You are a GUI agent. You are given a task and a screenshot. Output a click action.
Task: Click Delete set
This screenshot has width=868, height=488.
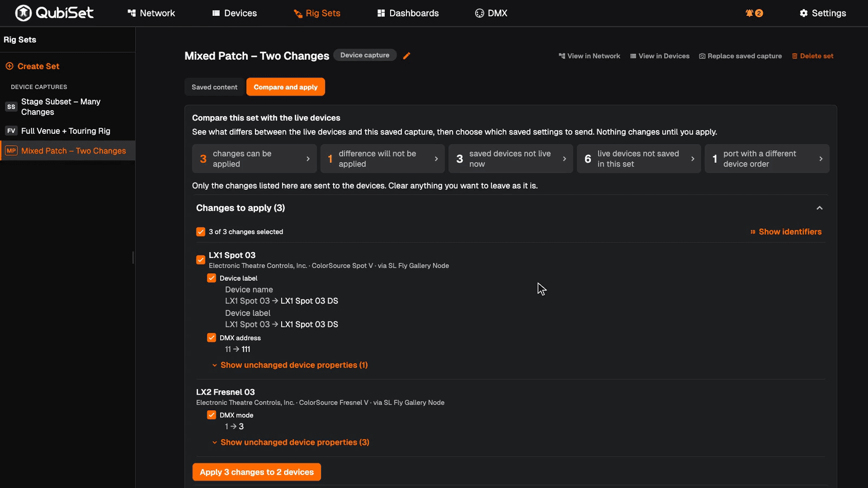pos(813,56)
